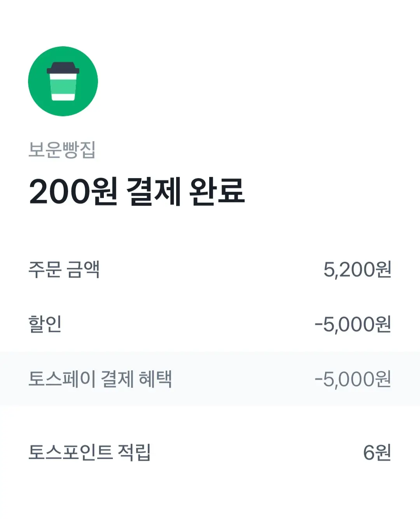Click the 5,200원 order amount
This screenshot has height=519, width=420.
coord(357,269)
